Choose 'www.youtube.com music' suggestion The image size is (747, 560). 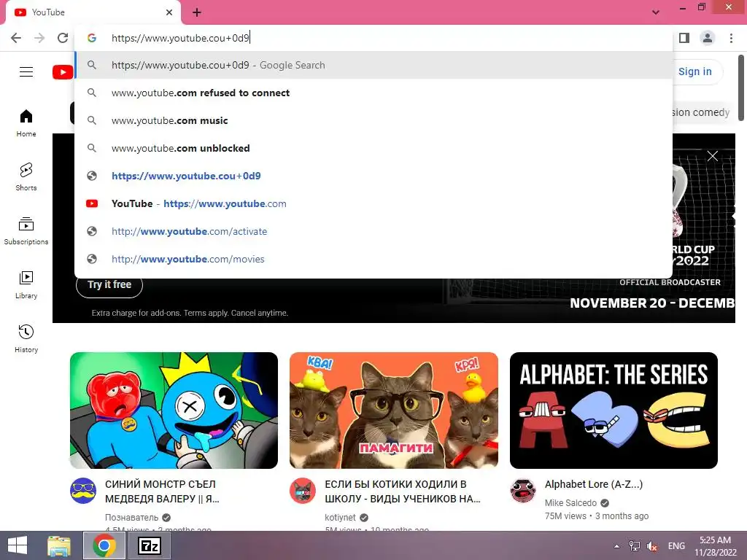click(373, 120)
